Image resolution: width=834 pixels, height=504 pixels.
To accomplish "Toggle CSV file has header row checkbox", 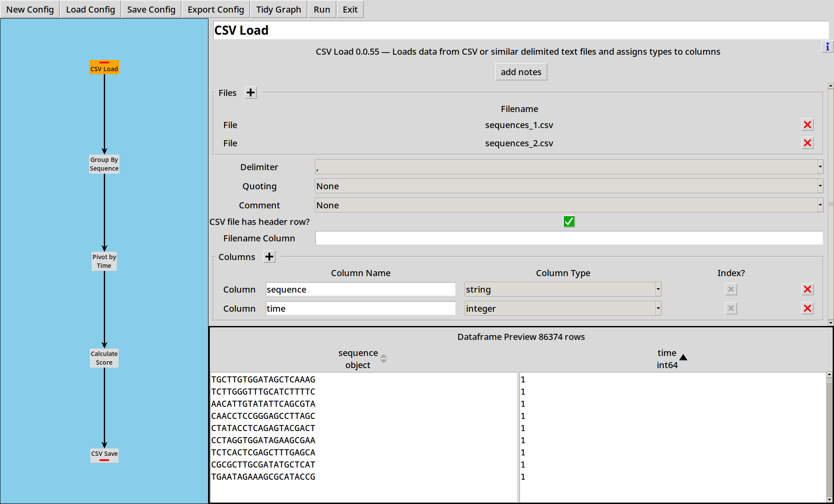I will coord(569,222).
